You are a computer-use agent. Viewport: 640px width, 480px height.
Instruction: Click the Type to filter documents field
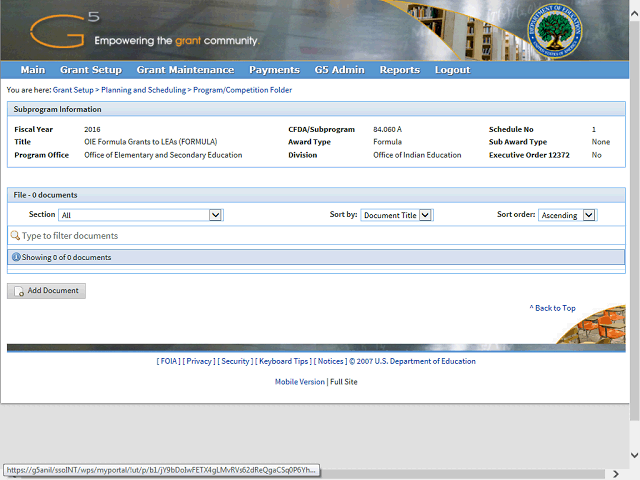click(x=316, y=236)
